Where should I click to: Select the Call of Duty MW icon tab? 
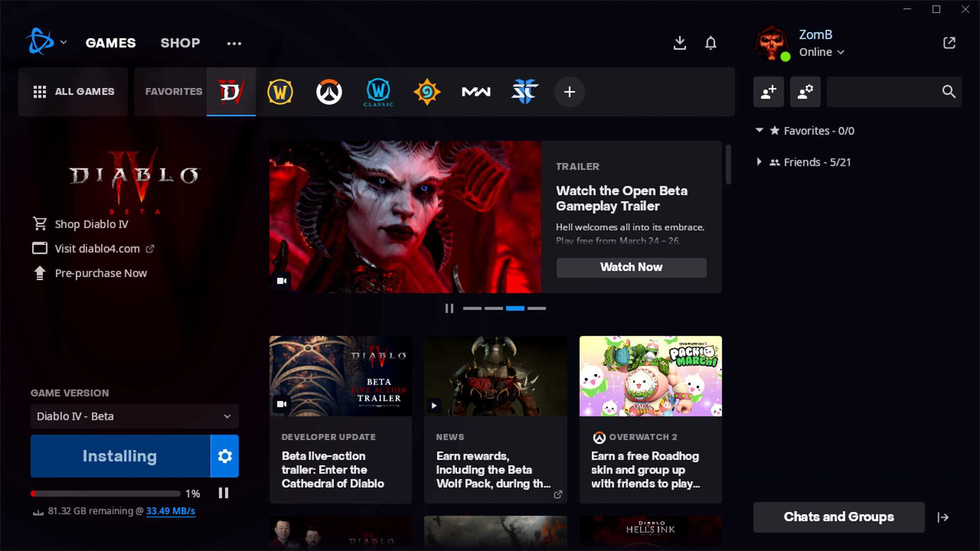pyautogui.click(x=475, y=91)
